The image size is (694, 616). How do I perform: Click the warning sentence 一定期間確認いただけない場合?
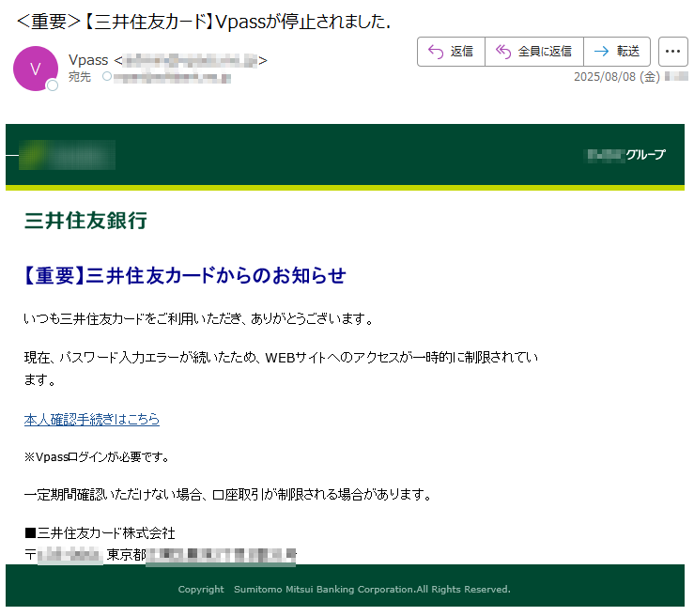[x=228, y=495]
